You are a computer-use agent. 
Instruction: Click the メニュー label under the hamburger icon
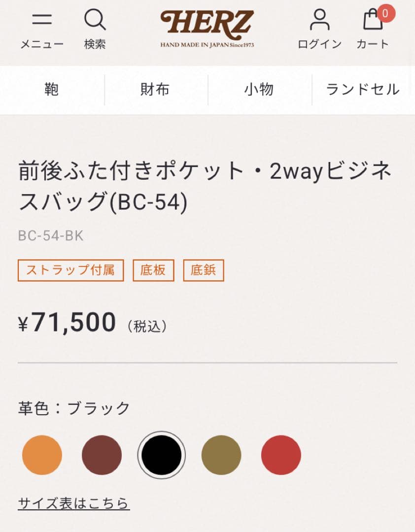click(x=42, y=43)
